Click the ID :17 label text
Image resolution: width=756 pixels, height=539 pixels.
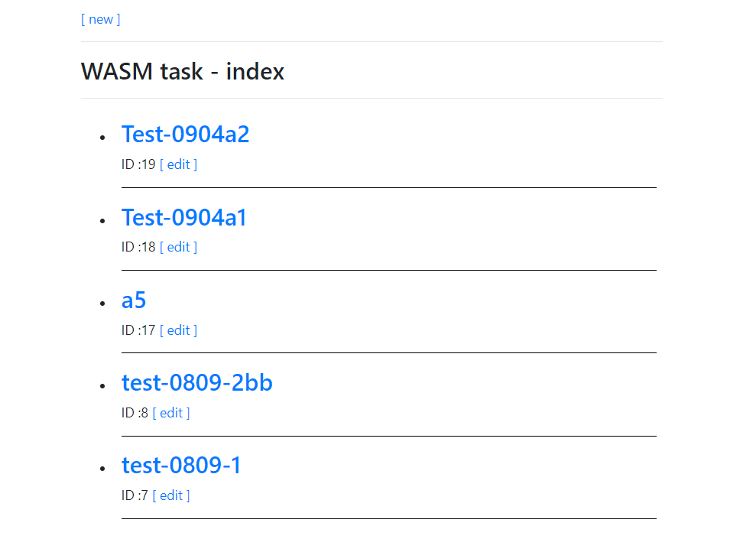pos(138,330)
